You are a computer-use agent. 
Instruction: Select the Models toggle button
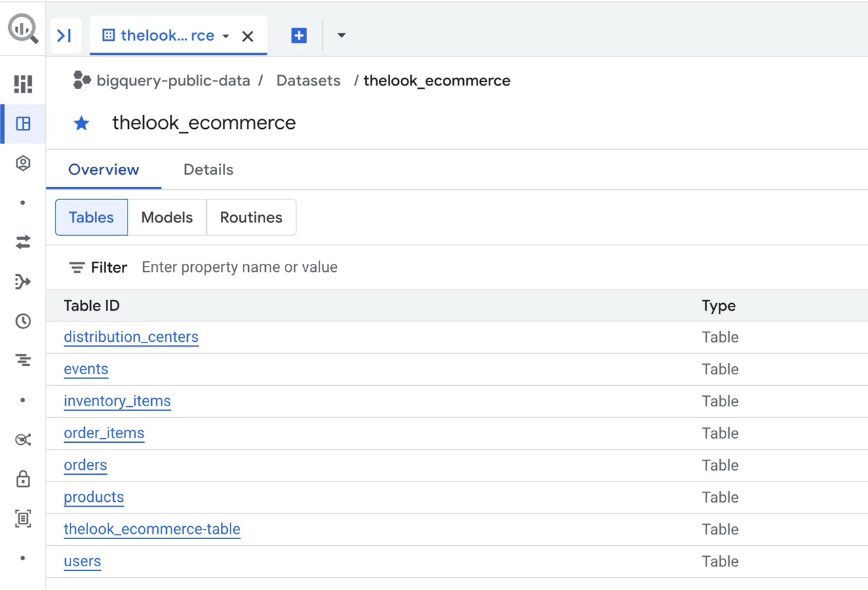167,218
